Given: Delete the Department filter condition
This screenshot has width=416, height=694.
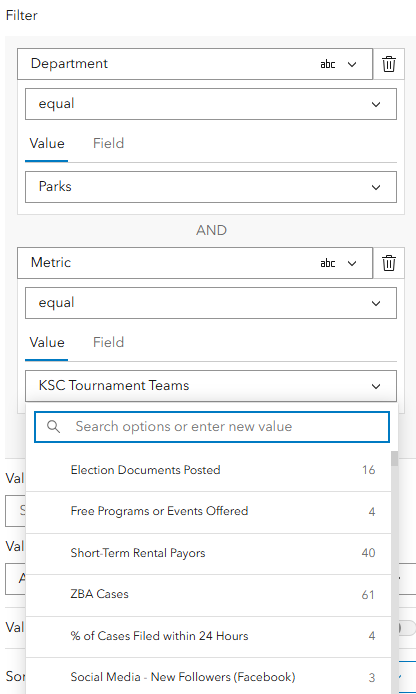Looking at the screenshot, I should [x=389, y=64].
